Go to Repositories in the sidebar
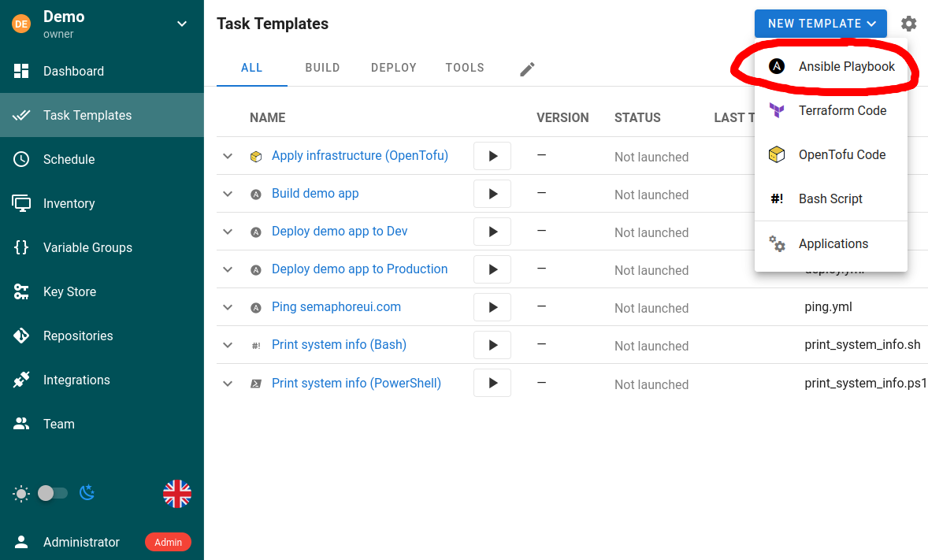Screen dimensions: 928x560 [x=78, y=336]
